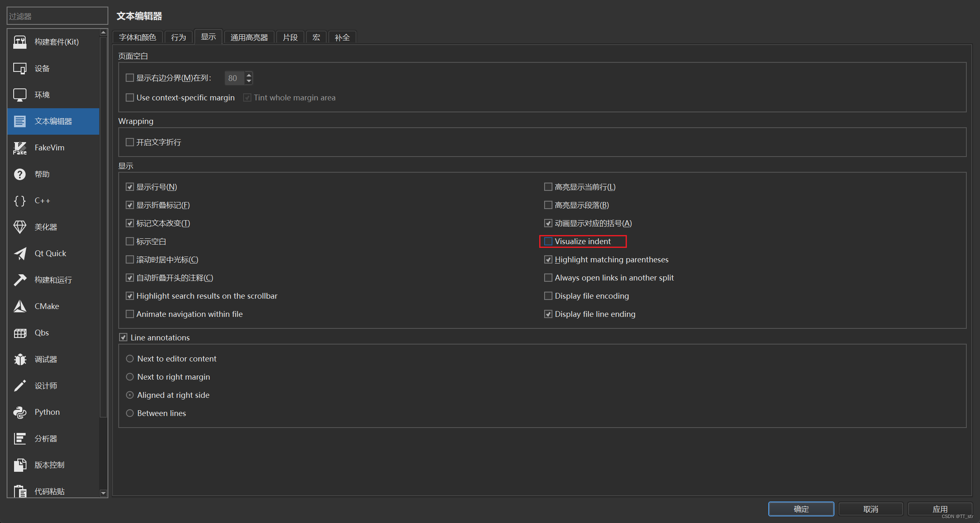The image size is (980, 523).
Task: Open the 调试器 debugger bug icon
Action: [20, 359]
